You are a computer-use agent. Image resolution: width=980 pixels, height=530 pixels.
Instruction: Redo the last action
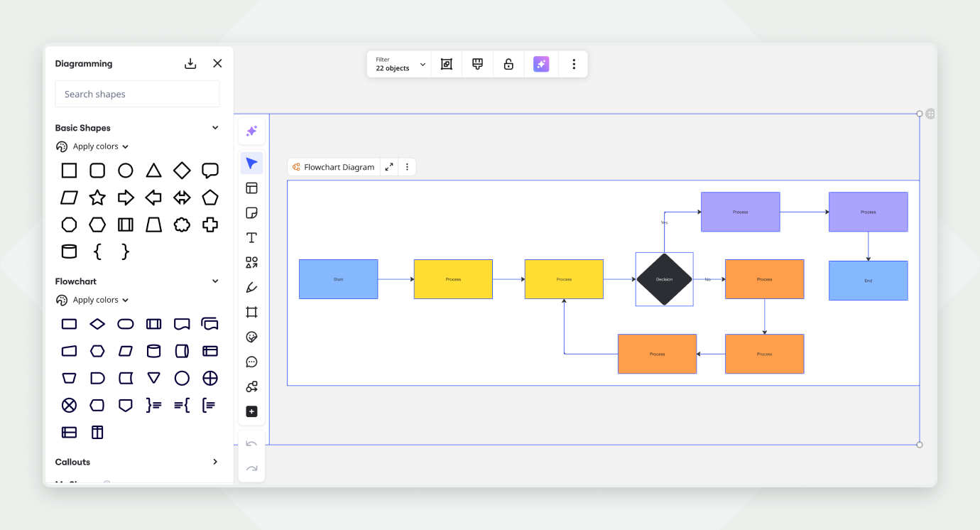click(251, 469)
